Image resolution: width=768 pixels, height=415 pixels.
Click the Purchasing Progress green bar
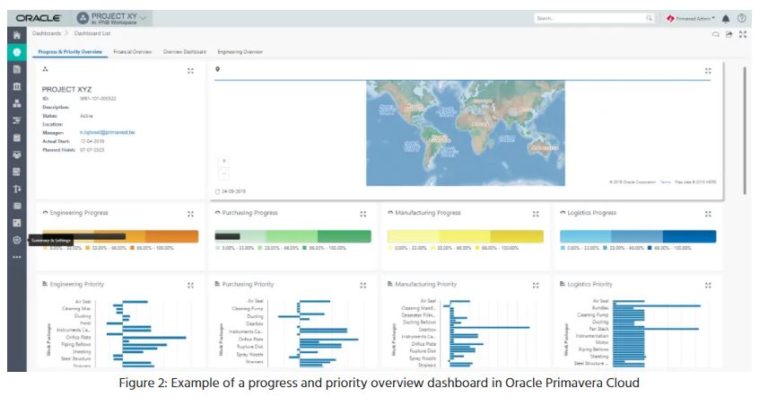(x=293, y=236)
